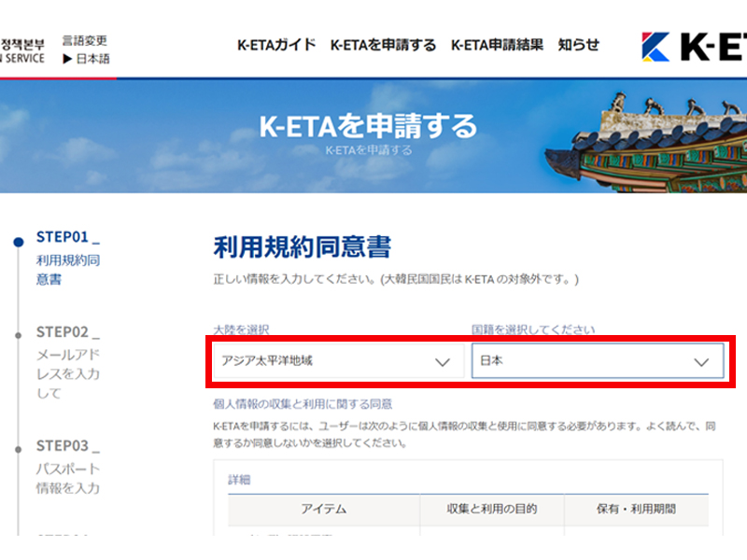Select the STEP02 メールアドレスを入力して step
This screenshot has width=747, height=560.
click(x=68, y=362)
